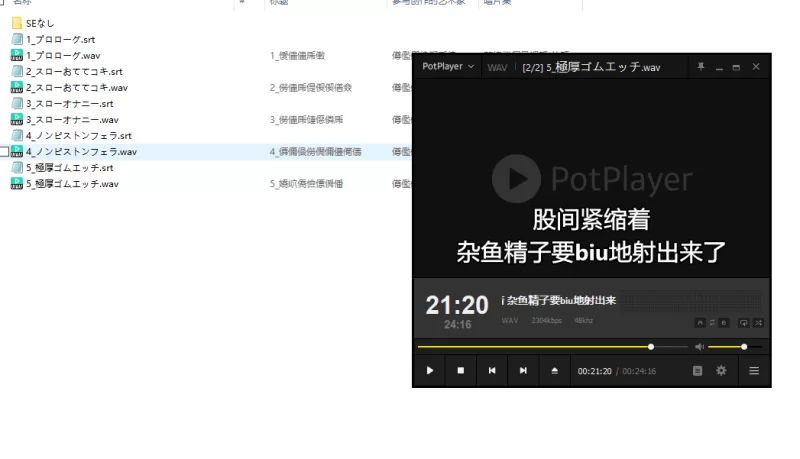This screenshot has height=459, width=800.
Task: Set A-B repeat start point A
Action: pyautogui.click(x=700, y=323)
